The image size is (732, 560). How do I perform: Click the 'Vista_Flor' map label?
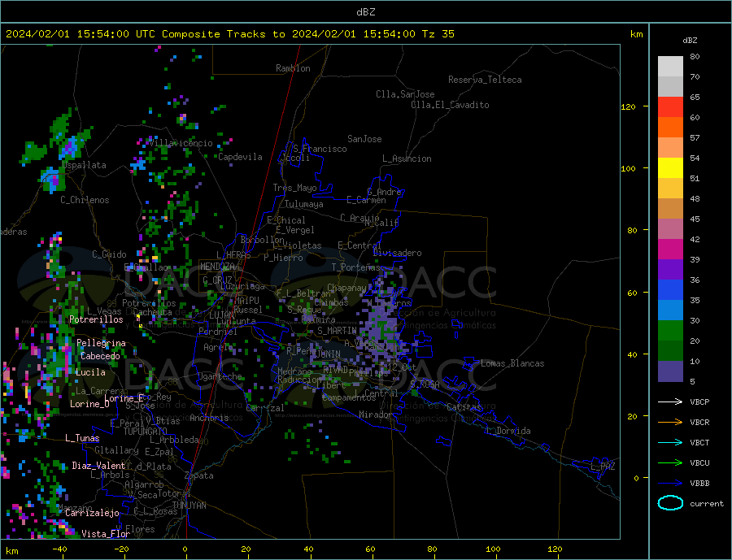(x=106, y=534)
